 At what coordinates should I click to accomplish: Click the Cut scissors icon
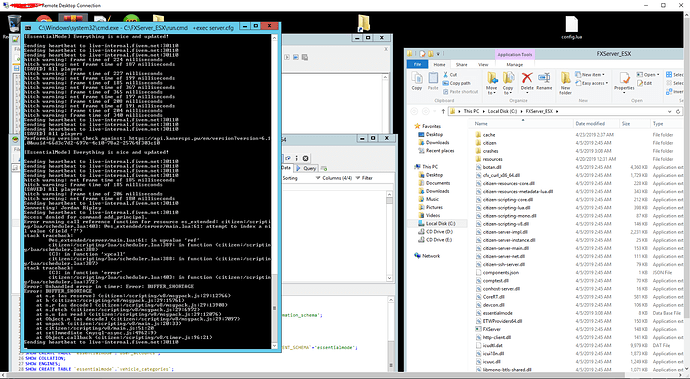point(446,75)
